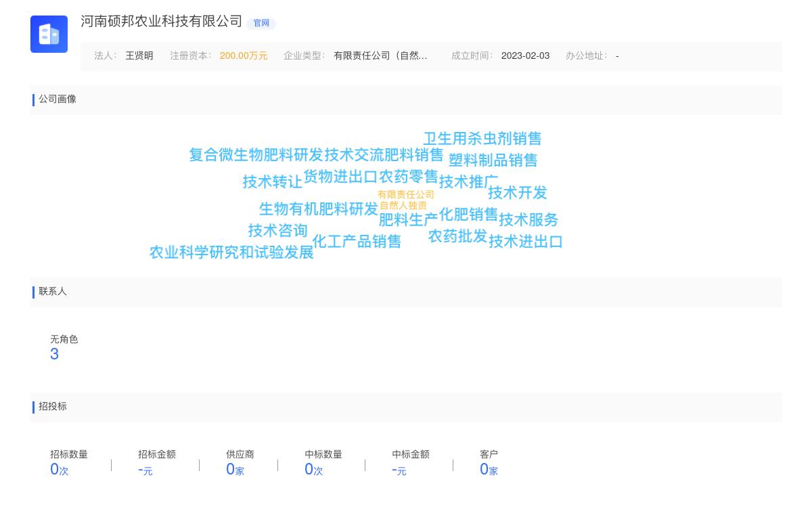This screenshot has width=812, height=509.
Task: Click legal representative 王贤明
Action: click(139, 56)
